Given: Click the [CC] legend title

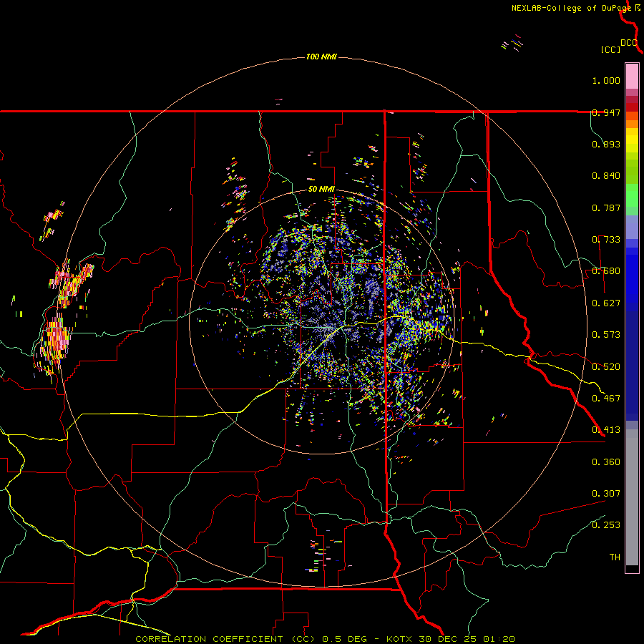Looking at the screenshot, I should click(x=611, y=49).
